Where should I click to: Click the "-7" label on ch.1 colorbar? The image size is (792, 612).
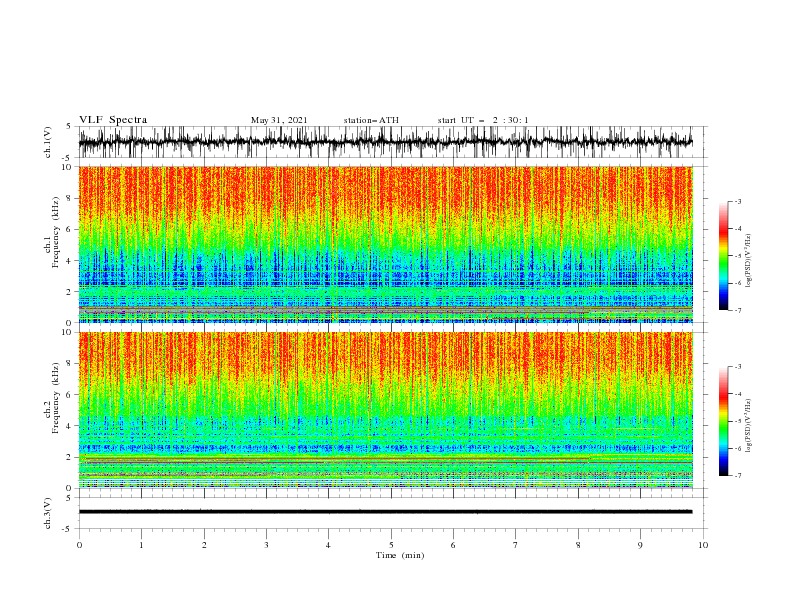point(738,311)
